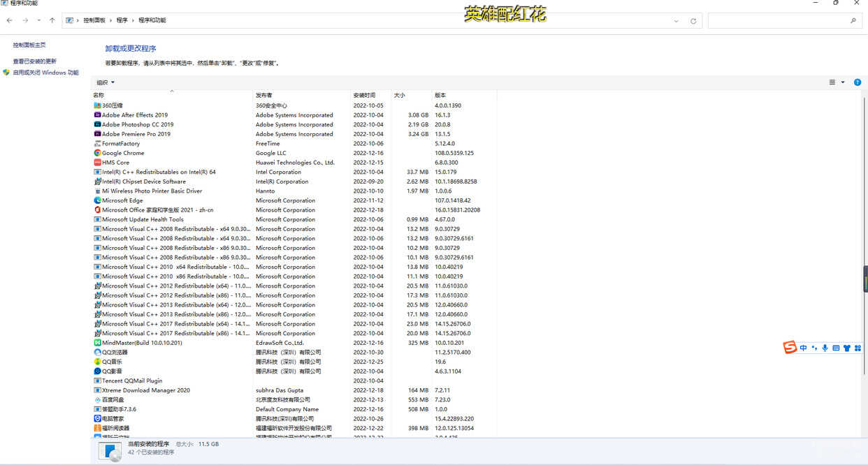Click the blue help question mark icon
The height and width of the screenshot is (465, 868).
point(858,82)
